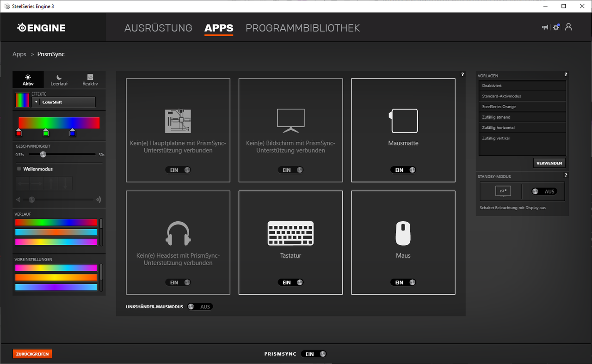Open the announcements megaphone icon

545,27
